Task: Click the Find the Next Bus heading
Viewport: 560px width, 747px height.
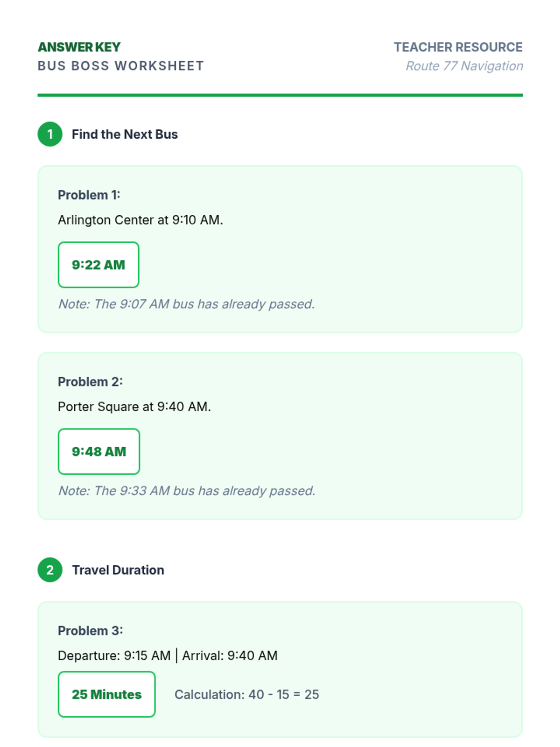Action: pyautogui.click(x=125, y=134)
